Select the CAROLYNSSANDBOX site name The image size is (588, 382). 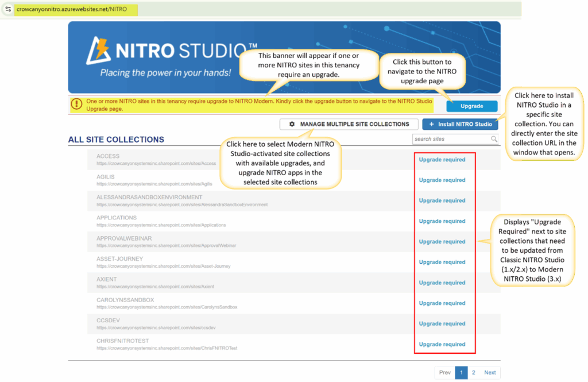coord(125,300)
